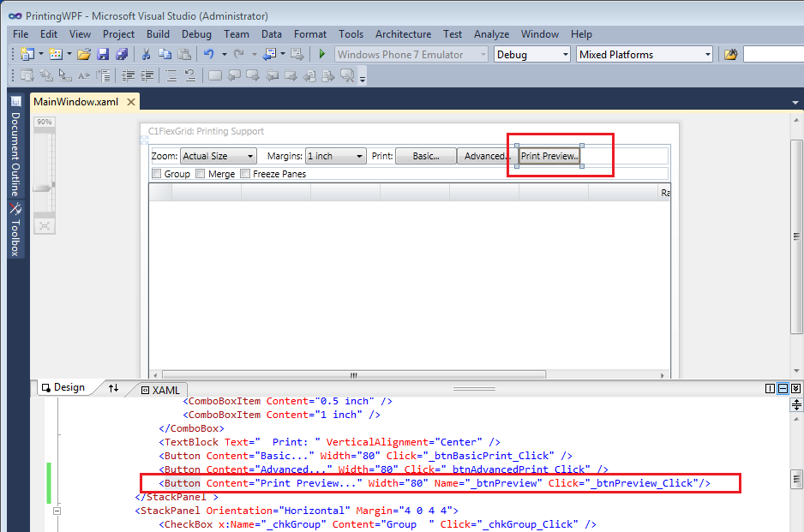Expand the New Project icon dropdown arrow

click(x=41, y=54)
